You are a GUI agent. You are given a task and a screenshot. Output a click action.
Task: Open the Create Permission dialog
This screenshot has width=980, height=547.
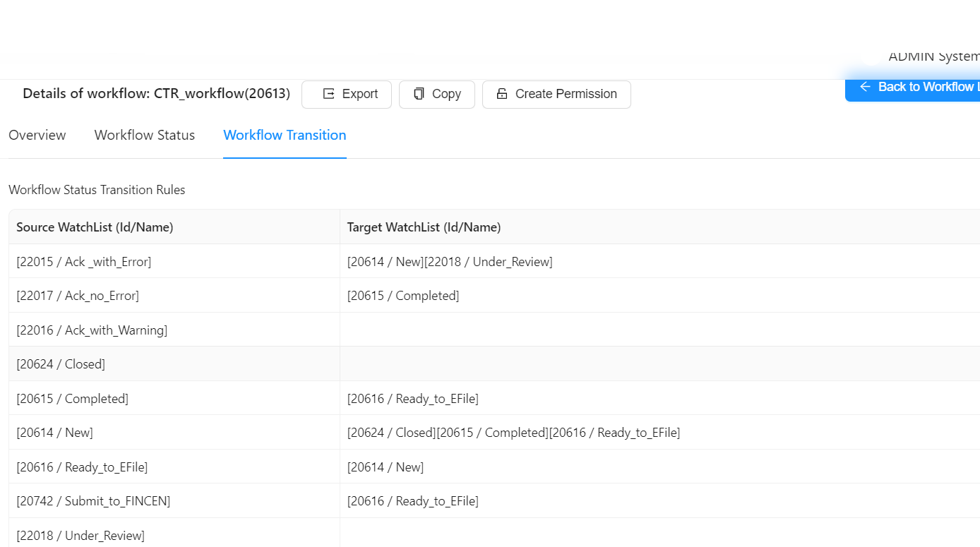(556, 95)
